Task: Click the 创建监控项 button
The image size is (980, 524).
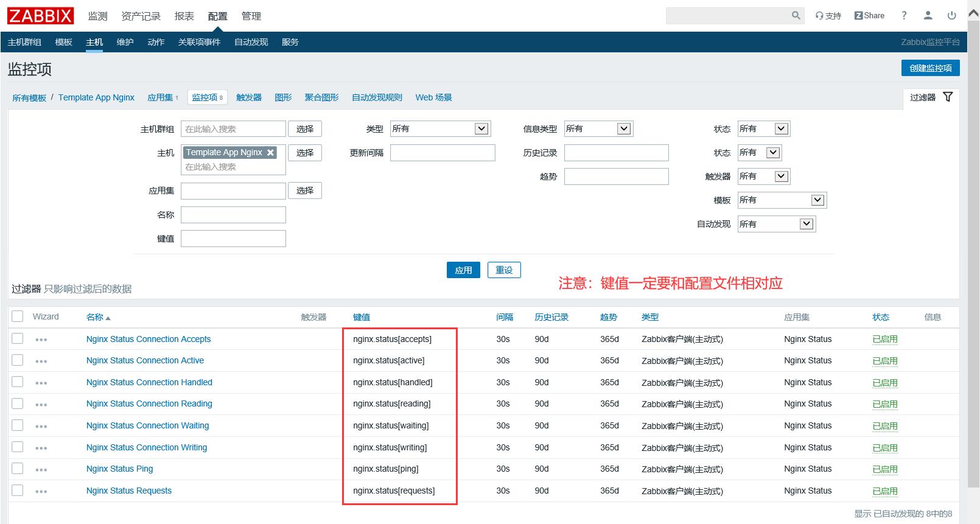Action: pyautogui.click(x=930, y=68)
